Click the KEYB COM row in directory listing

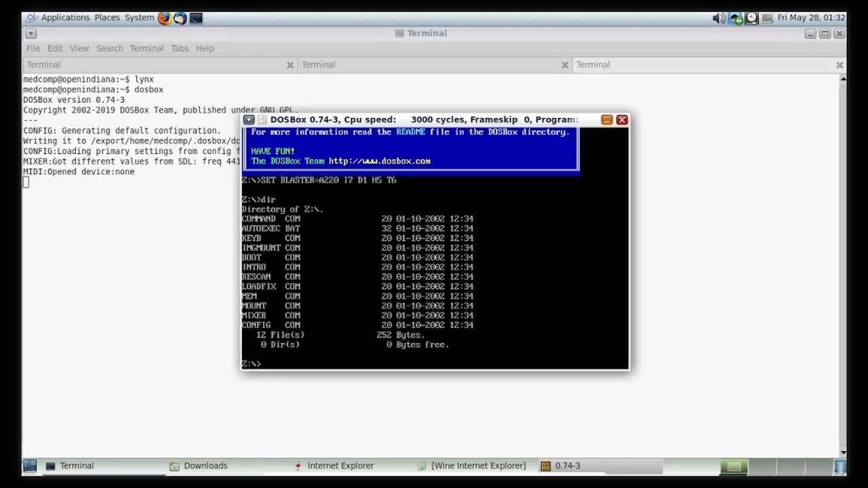click(x=357, y=239)
